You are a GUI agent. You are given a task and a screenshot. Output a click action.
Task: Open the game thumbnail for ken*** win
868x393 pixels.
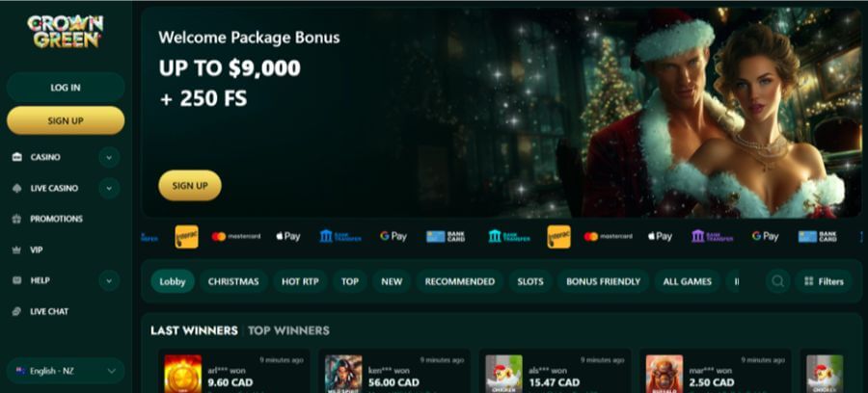click(x=343, y=374)
